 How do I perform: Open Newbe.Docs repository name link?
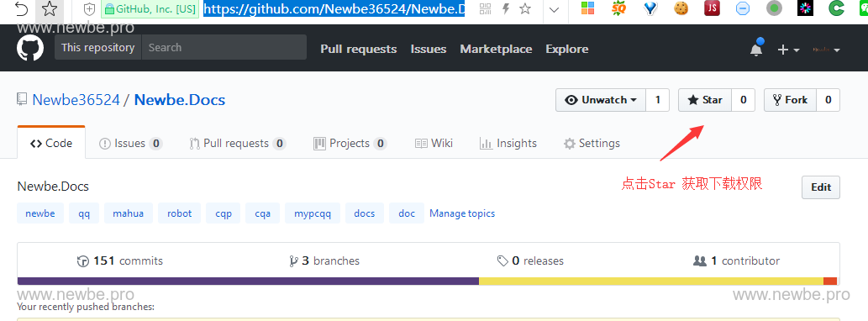point(180,100)
